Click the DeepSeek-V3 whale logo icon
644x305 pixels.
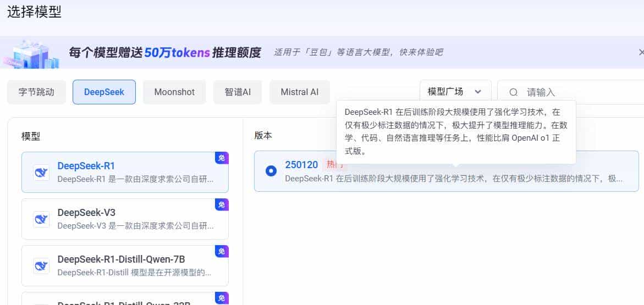[x=41, y=220]
